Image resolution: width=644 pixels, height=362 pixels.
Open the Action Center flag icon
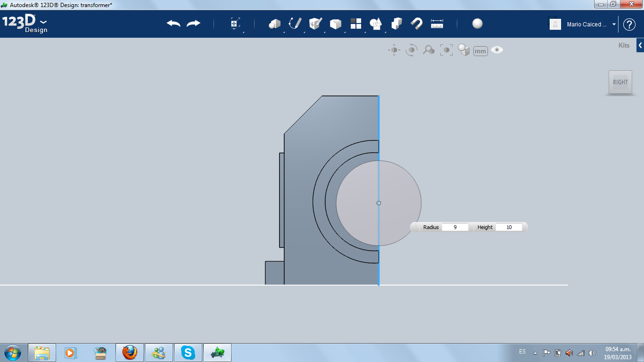tap(547, 353)
